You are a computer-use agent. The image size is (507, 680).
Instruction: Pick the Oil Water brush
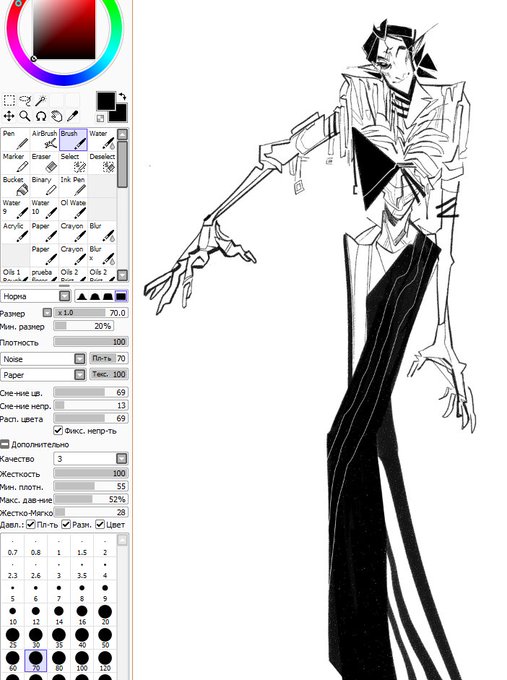coord(73,209)
